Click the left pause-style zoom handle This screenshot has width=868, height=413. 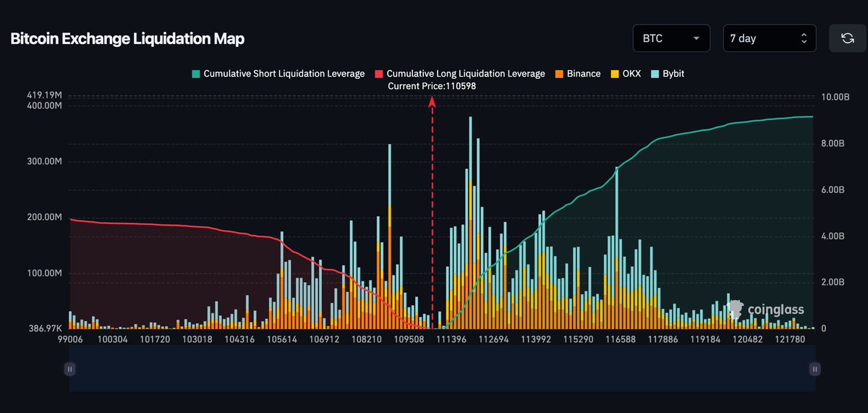click(x=69, y=369)
